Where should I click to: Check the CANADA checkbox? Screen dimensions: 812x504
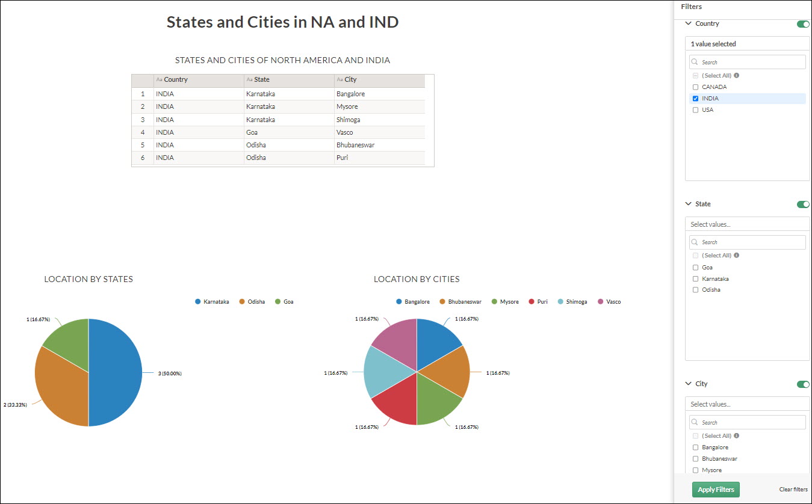point(696,87)
